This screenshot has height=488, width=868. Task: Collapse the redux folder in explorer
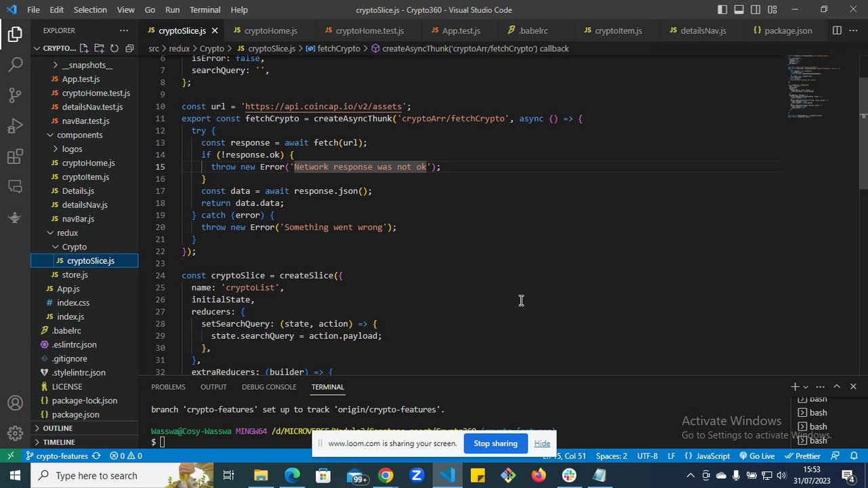pos(67,232)
